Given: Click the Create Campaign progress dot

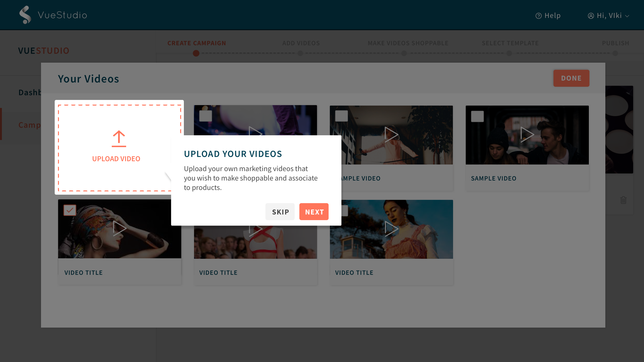Looking at the screenshot, I should pyautogui.click(x=196, y=53).
